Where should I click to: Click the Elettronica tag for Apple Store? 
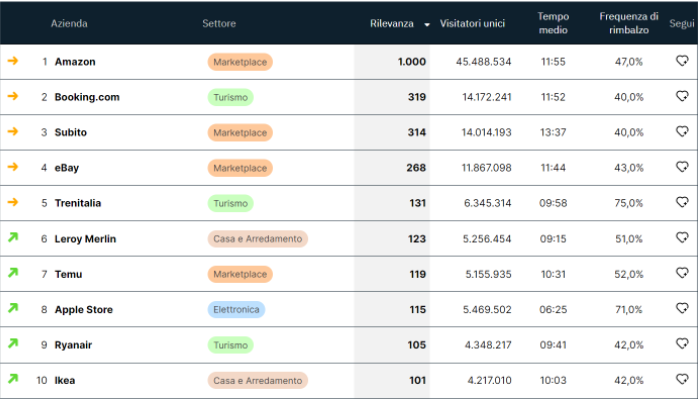236,309
